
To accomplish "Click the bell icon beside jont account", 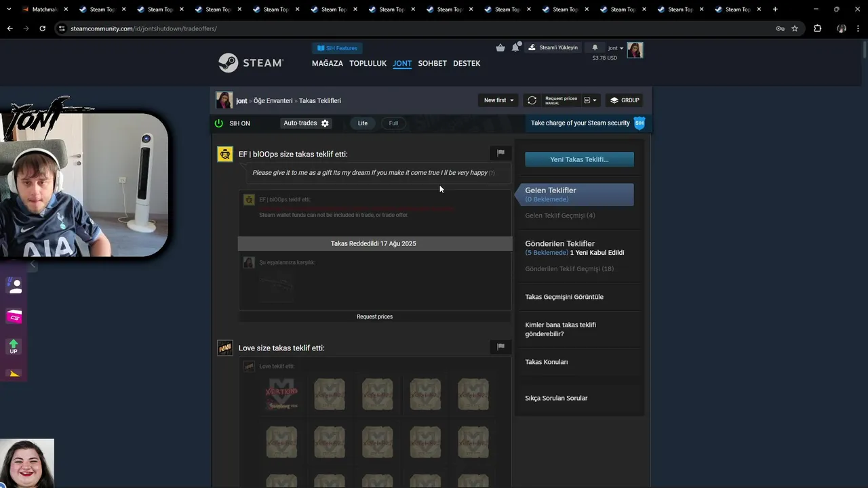I will [595, 47].
